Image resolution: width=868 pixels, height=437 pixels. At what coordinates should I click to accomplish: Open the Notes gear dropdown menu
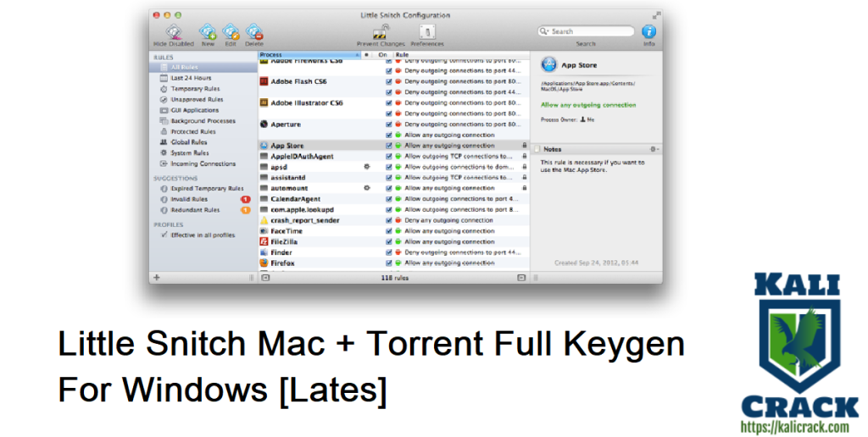[654, 149]
